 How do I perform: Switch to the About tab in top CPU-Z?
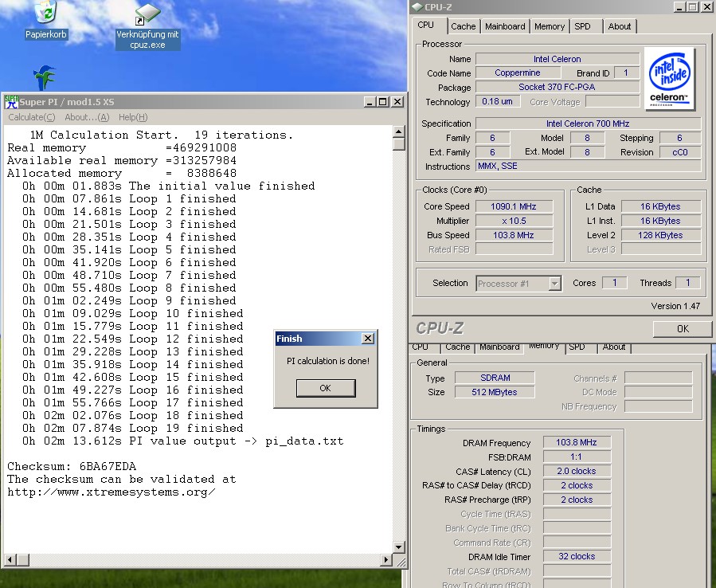click(619, 26)
